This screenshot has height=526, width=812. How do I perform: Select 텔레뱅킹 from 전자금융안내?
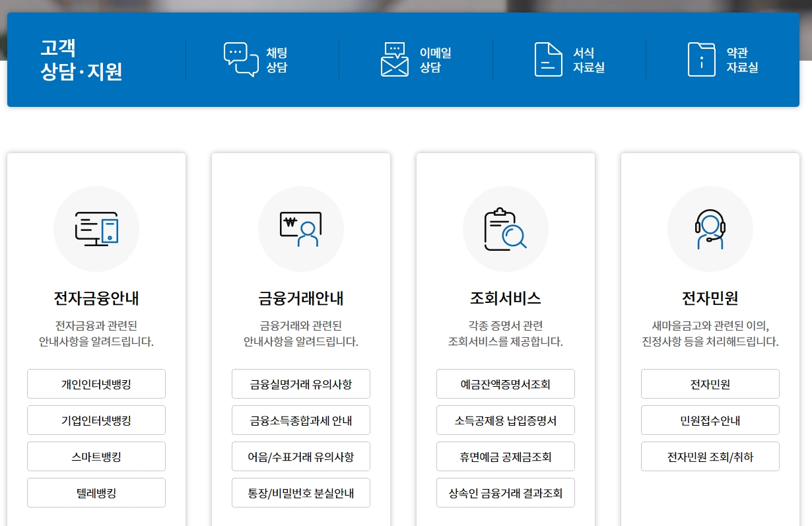(x=96, y=492)
